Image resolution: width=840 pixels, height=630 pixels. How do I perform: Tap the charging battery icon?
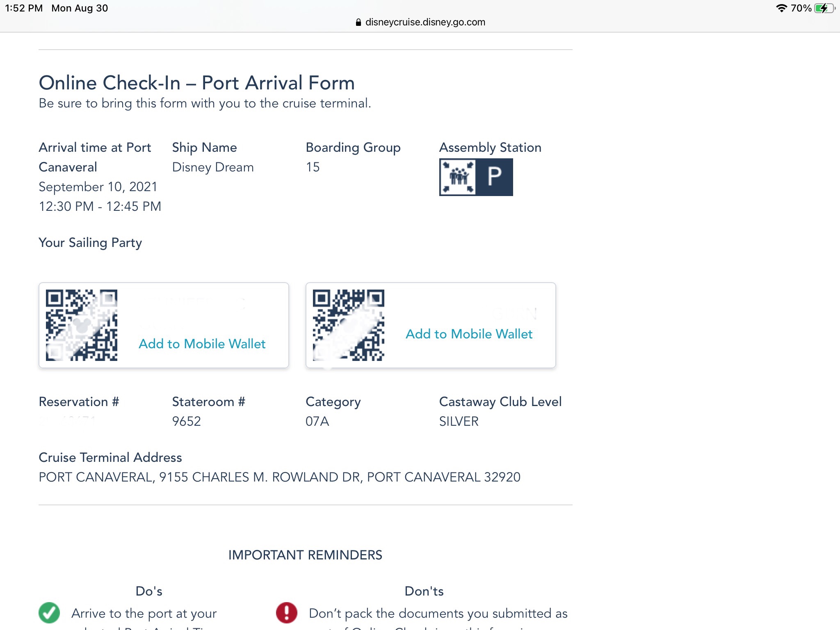pos(824,8)
